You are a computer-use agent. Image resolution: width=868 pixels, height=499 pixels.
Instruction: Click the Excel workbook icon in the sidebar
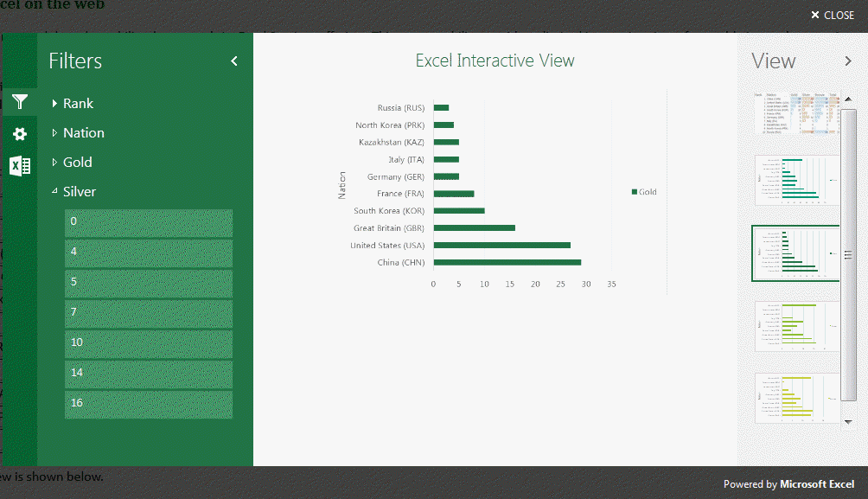19,164
